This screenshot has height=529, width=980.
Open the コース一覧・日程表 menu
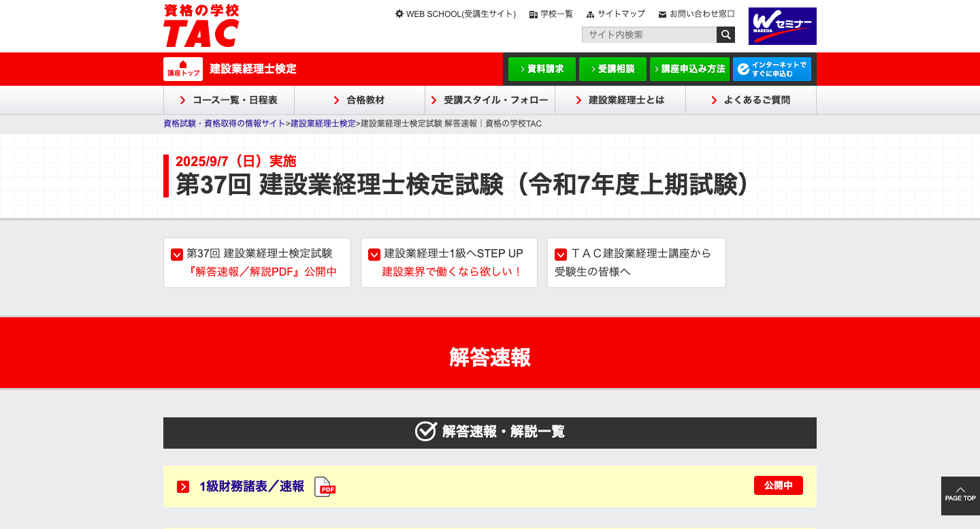[229, 100]
